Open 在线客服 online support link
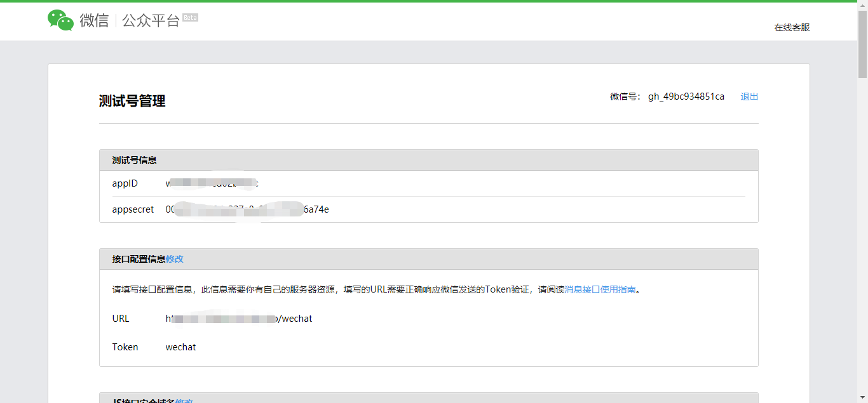Image resolution: width=868 pixels, height=403 pixels. (x=792, y=27)
